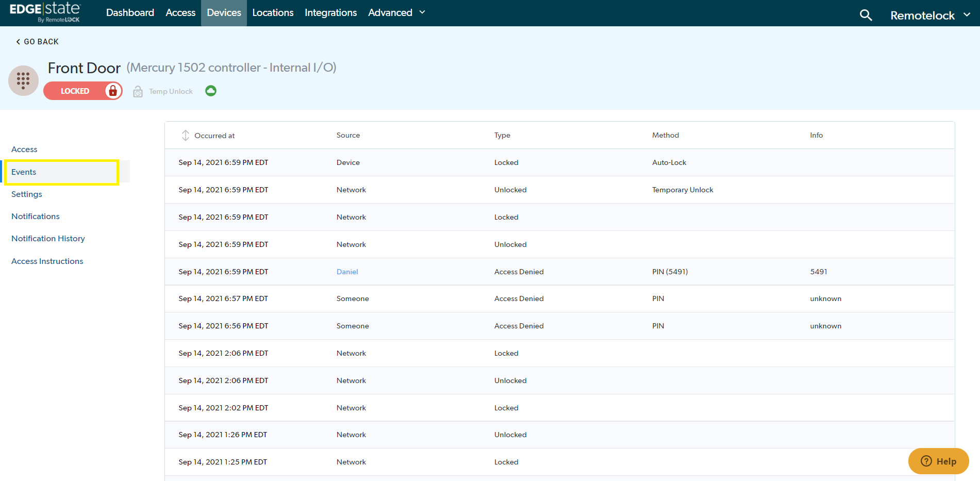This screenshot has width=980, height=481.
Task: Open the Devices tab
Action: pos(224,12)
